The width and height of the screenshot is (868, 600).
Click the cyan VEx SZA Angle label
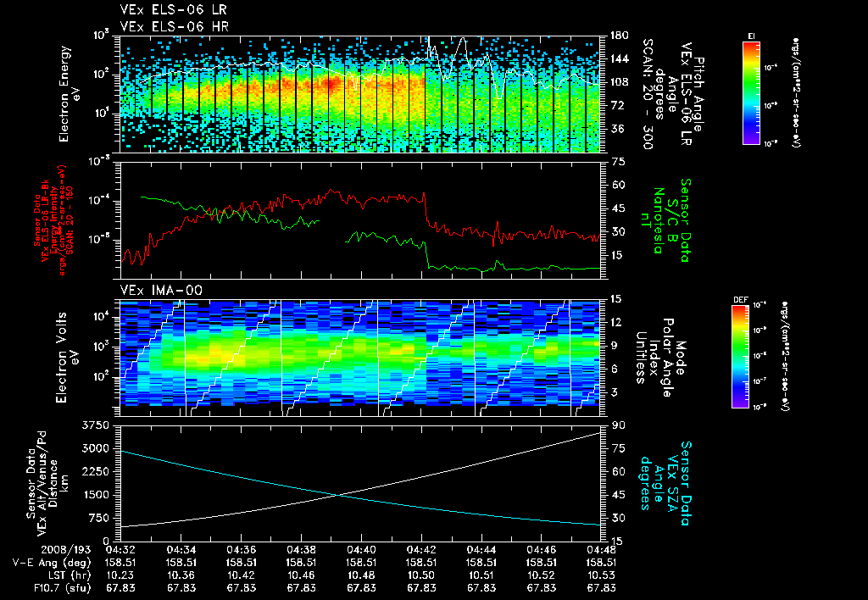pos(665,484)
